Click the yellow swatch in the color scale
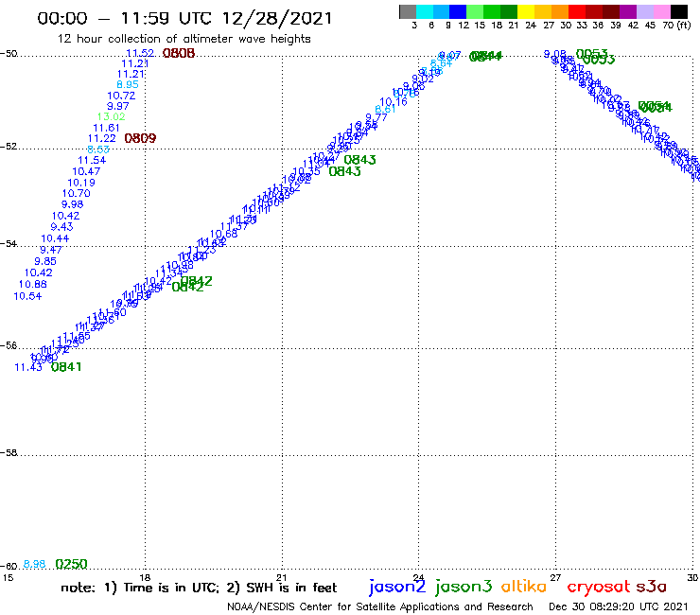Image resolution: width=700 pixels, height=615 pixels. pos(526,11)
